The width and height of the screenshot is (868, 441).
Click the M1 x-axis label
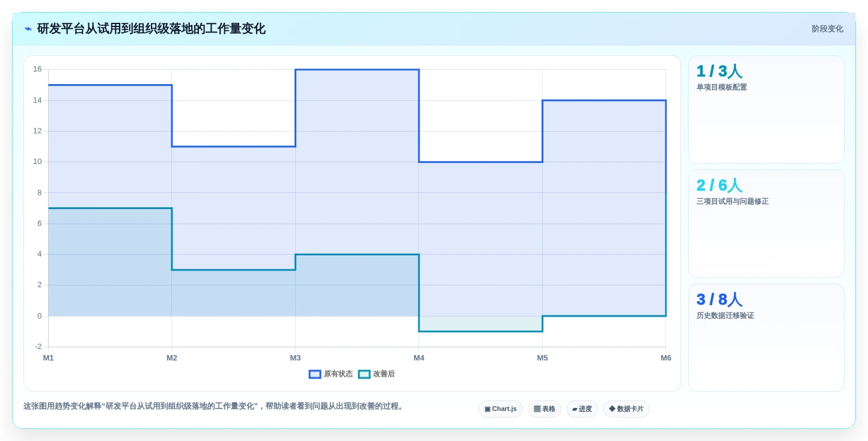coord(48,358)
